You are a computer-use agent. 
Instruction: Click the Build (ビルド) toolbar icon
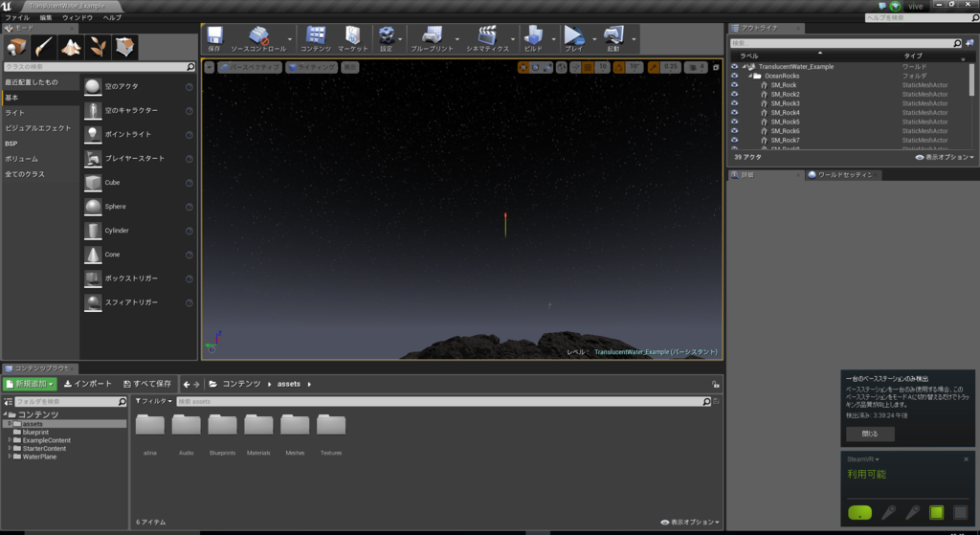(x=533, y=35)
